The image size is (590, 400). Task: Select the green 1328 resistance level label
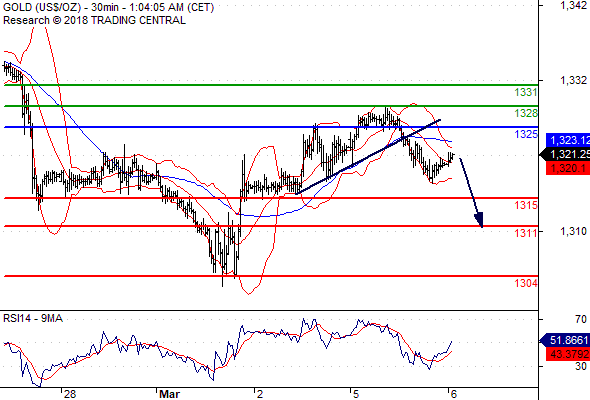point(526,113)
